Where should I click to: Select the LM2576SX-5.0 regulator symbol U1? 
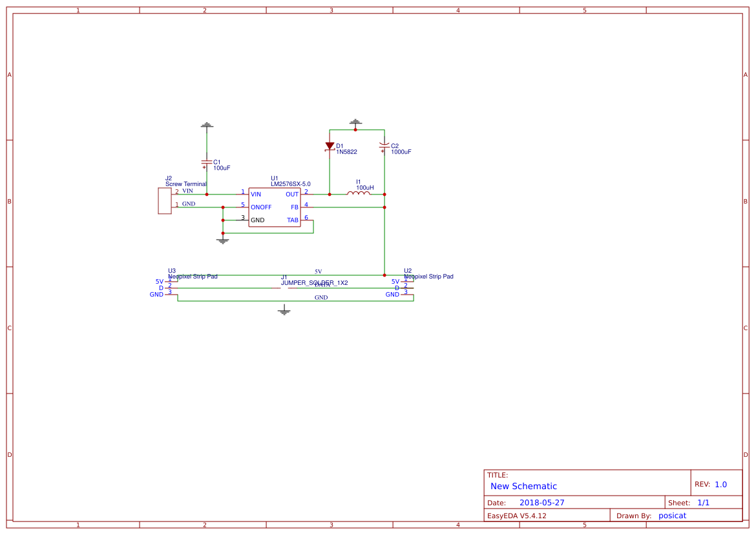click(x=274, y=207)
